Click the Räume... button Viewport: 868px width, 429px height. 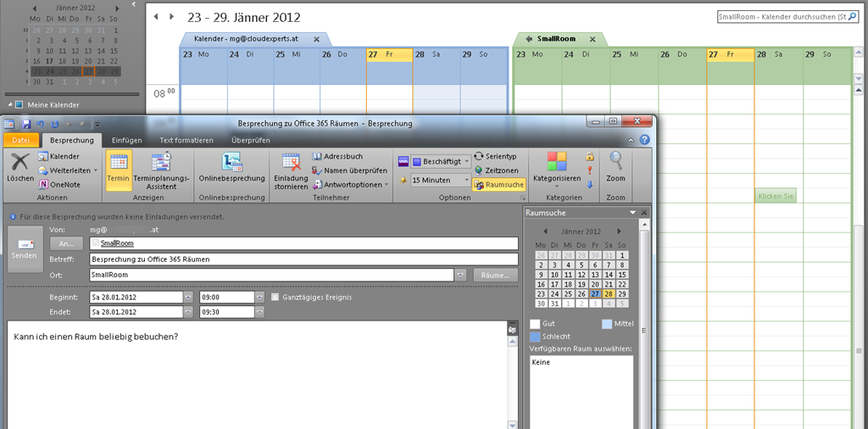pos(495,275)
